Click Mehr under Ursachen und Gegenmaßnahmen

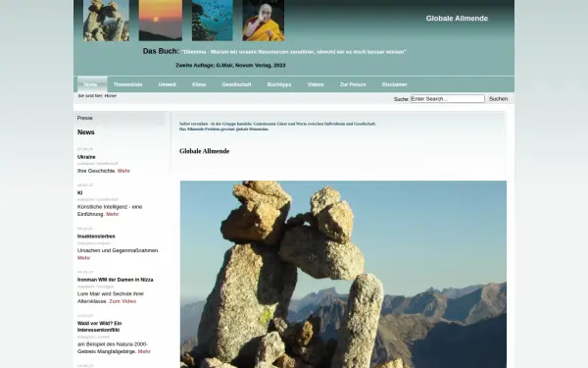click(x=83, y=257)
